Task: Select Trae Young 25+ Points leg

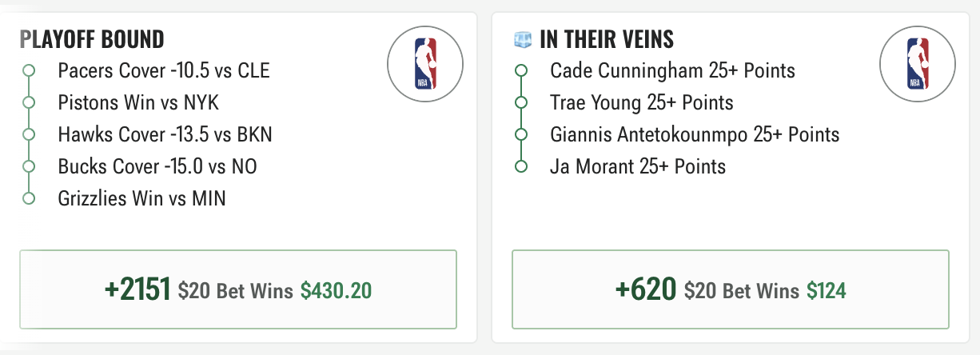Action: 642,102
